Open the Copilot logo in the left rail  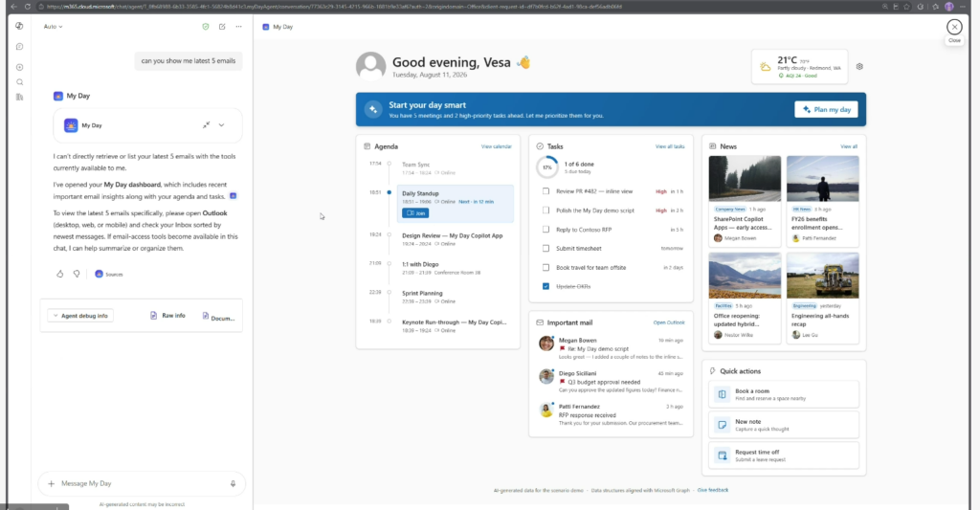[x=19, y=26]
